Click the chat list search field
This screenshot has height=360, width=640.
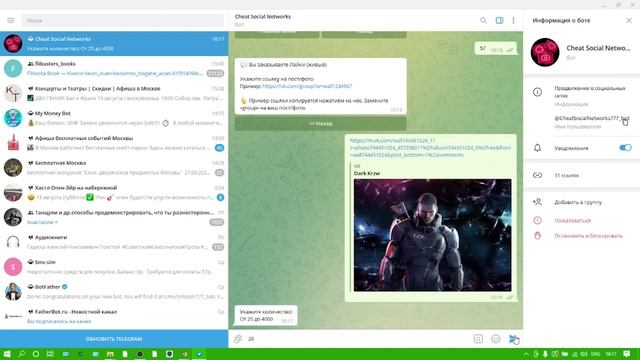click(123, 20)
